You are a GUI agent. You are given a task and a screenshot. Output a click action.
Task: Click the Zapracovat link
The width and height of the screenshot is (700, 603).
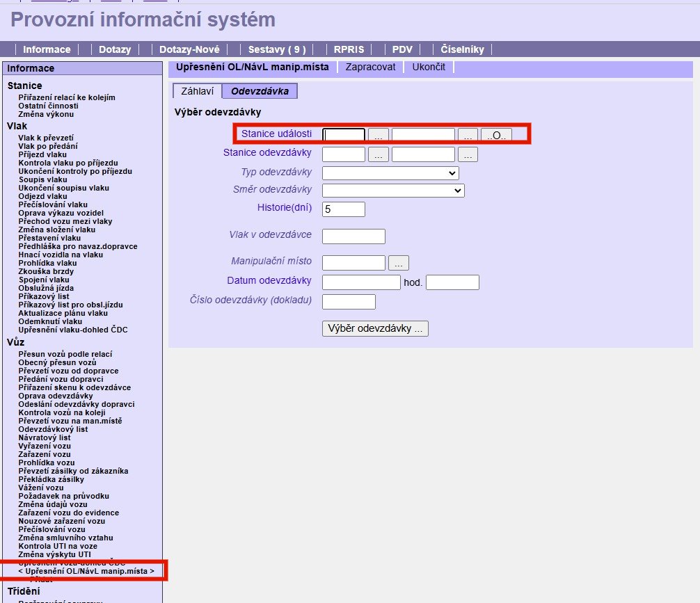click(370, 67)
